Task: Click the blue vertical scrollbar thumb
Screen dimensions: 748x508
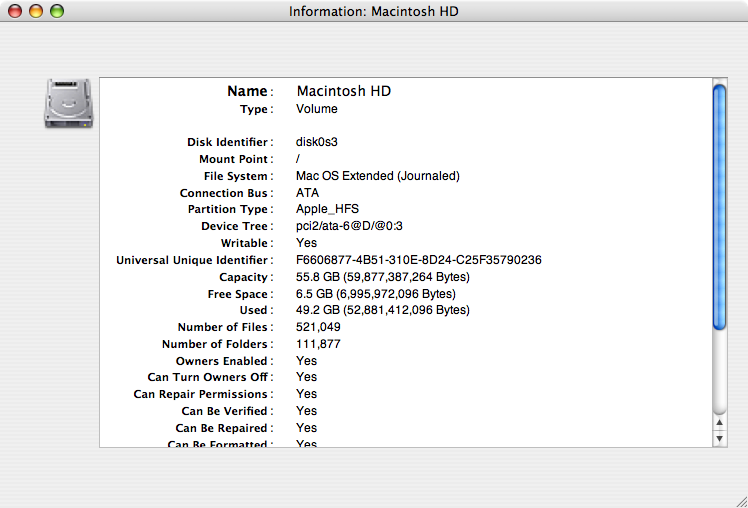Action: [x=719, y=207]
